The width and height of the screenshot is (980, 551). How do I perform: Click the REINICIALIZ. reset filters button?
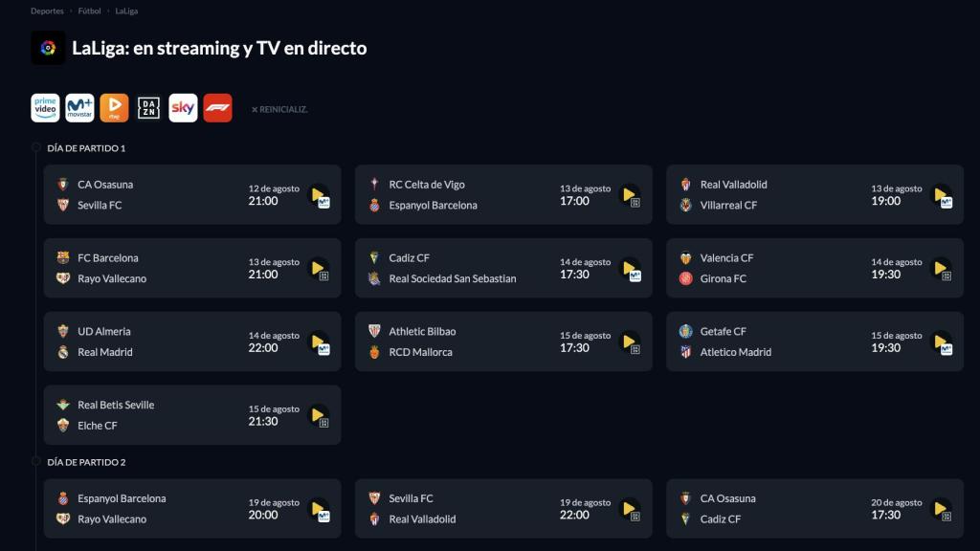[278, 109]
